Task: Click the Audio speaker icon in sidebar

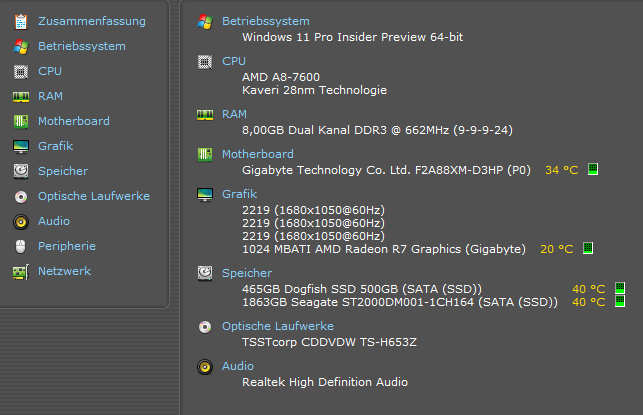Action: click(x=20, y=221)
